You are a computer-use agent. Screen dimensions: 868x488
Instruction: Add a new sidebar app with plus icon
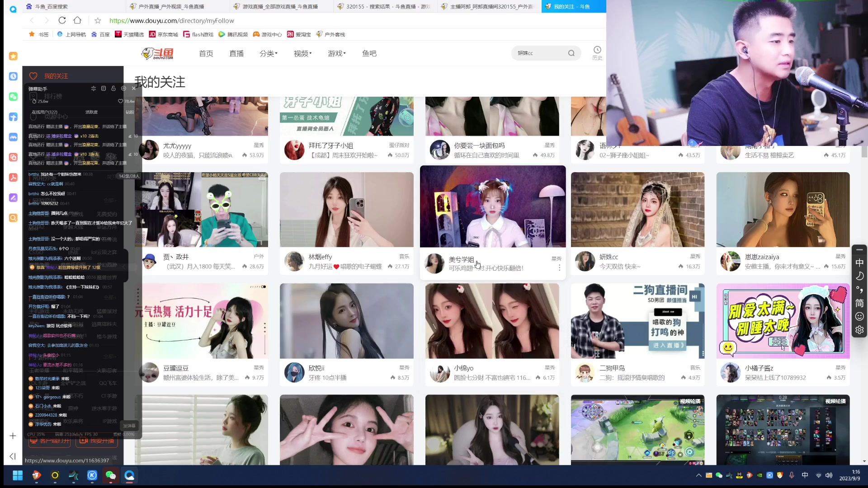(13, 436)
